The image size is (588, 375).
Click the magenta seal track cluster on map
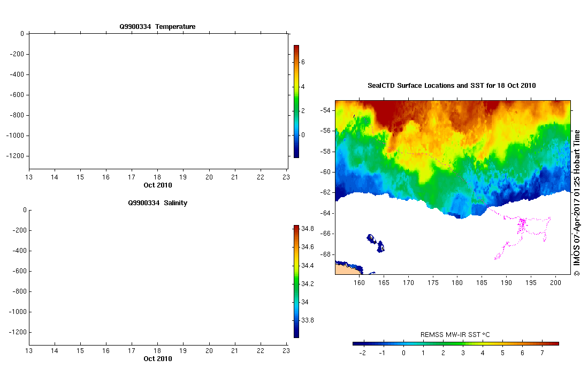coord(522,225)
